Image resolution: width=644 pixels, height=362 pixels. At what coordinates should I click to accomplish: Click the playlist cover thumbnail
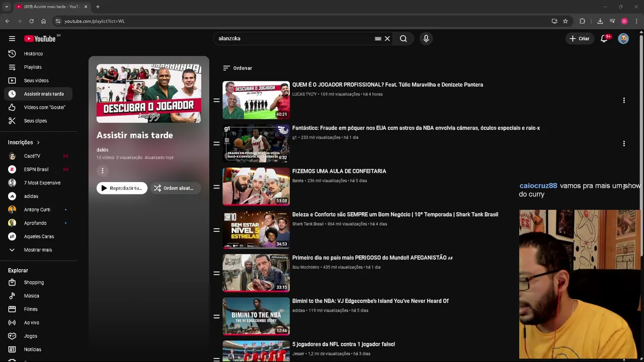149,94
